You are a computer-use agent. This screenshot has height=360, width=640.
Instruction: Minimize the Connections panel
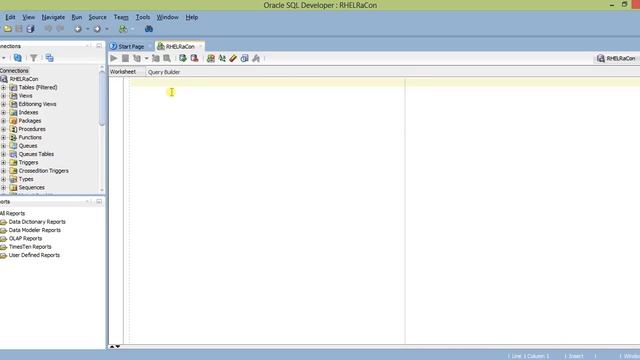pyautogui.click(x=99, y=46)
